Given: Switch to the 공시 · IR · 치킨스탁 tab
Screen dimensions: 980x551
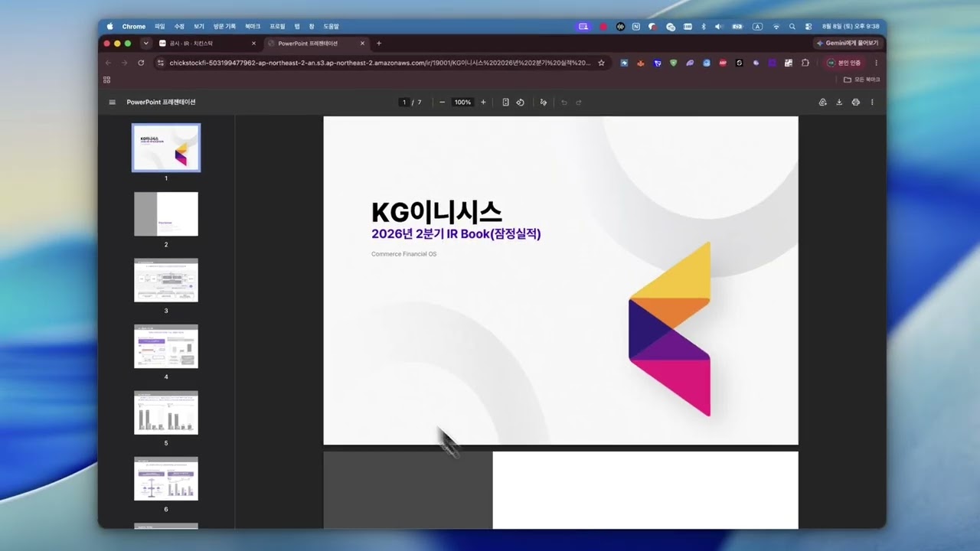Looking at the screenshot, I should (x=207, y=44).
